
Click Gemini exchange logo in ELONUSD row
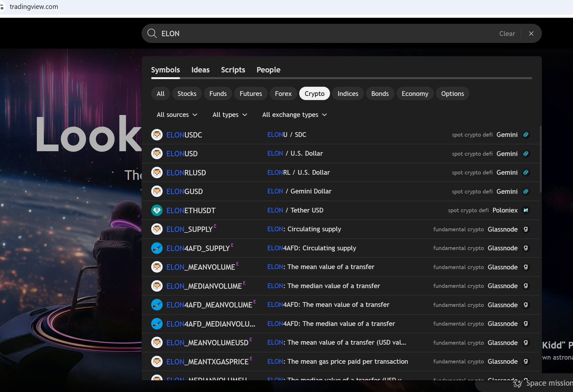point(526,154)
